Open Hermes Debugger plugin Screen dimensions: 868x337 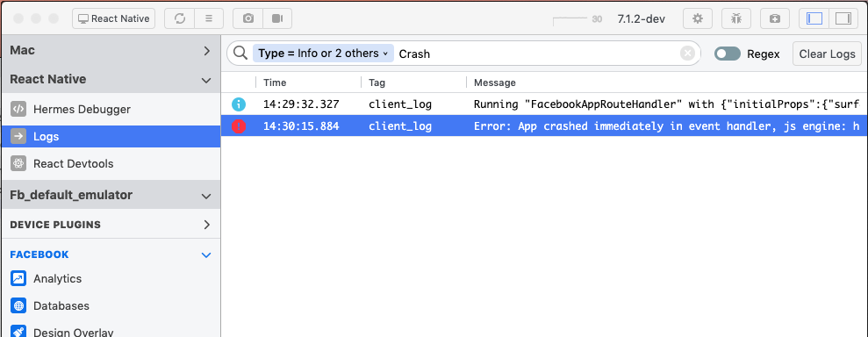coord(111,109)
